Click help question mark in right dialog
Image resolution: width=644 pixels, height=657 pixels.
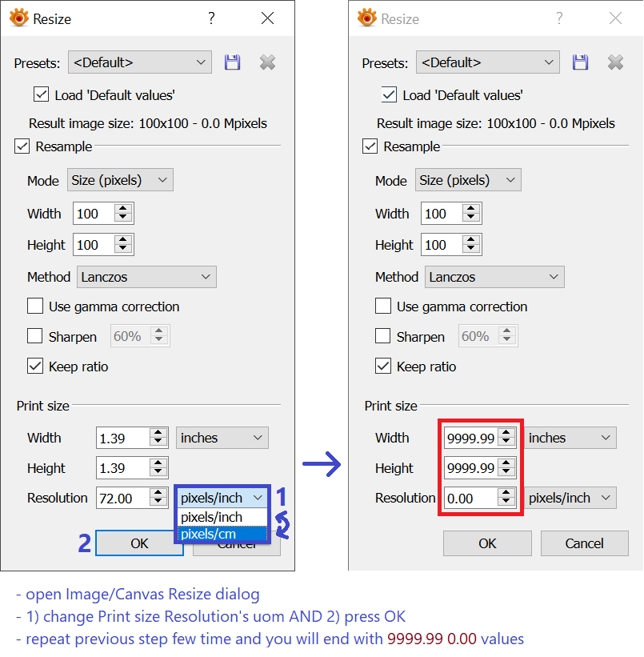(x=559, y=18)
